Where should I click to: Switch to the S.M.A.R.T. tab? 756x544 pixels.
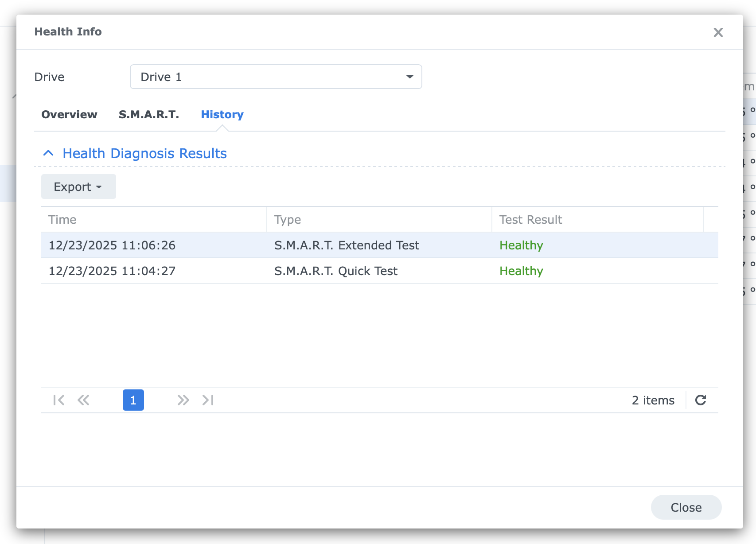(x=149, y=114)
